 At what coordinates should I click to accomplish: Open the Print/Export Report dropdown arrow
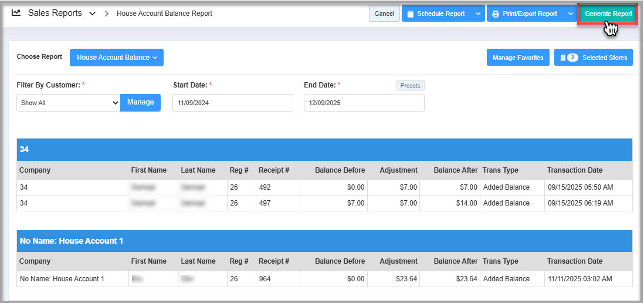[x=570, y=14]
